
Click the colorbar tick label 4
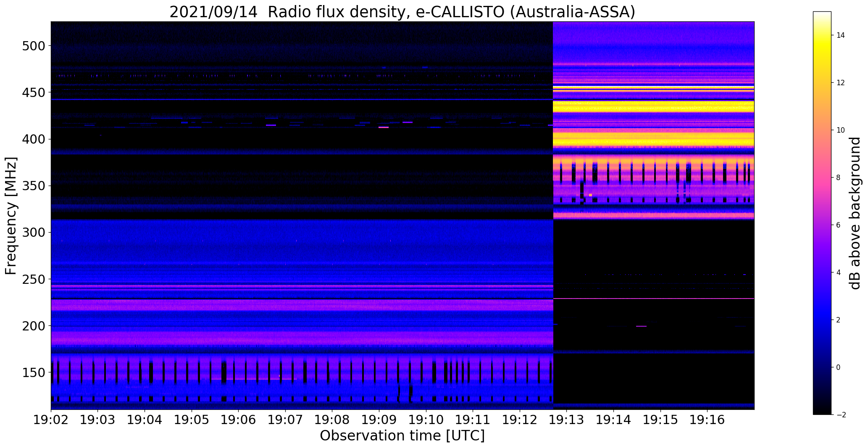point(839,272)
